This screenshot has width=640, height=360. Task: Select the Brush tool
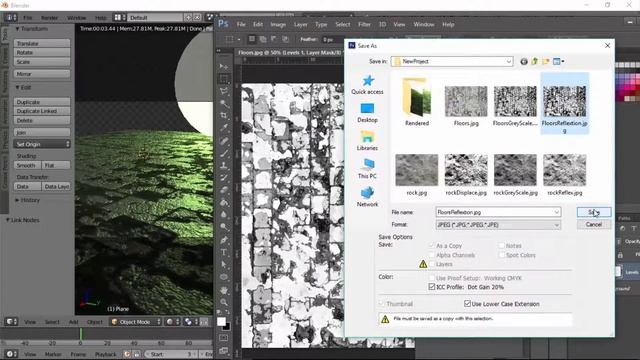(x=224, y=153)
